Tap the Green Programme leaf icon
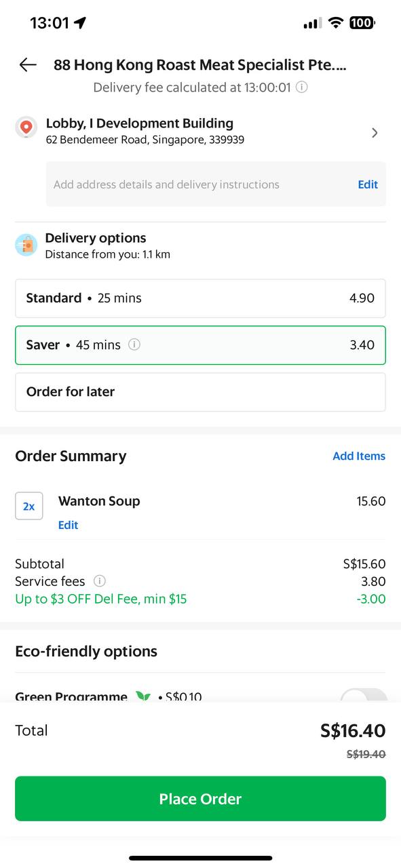The image size is (401, 868). tap(142, 696)
